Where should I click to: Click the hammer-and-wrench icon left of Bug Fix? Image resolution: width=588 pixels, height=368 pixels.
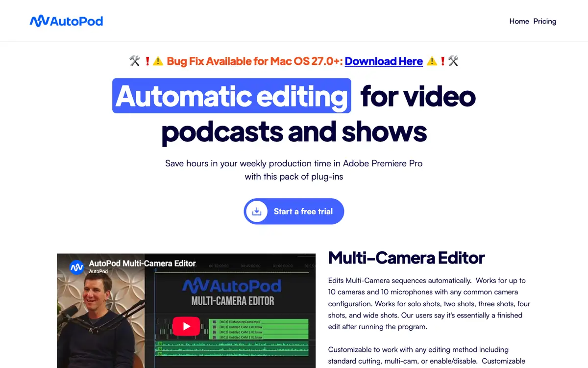coord(135,61)
